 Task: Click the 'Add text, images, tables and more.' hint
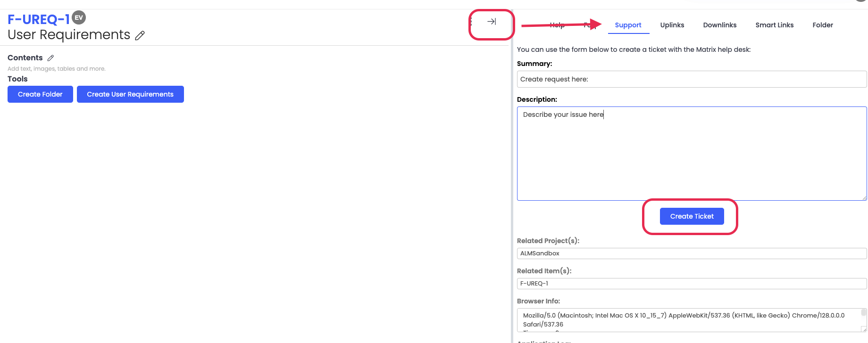click(57, 69)
